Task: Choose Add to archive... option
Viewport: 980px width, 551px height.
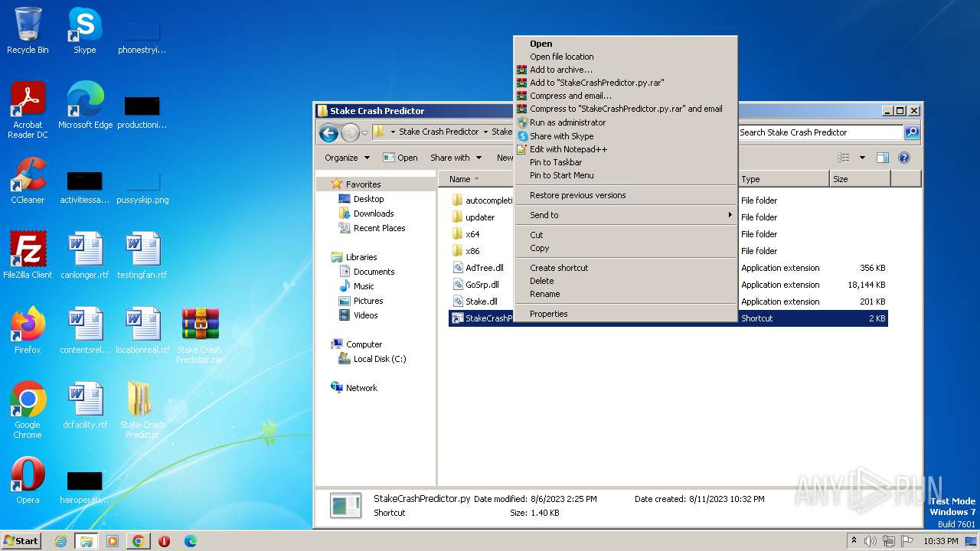Action: tap(625, 70)
